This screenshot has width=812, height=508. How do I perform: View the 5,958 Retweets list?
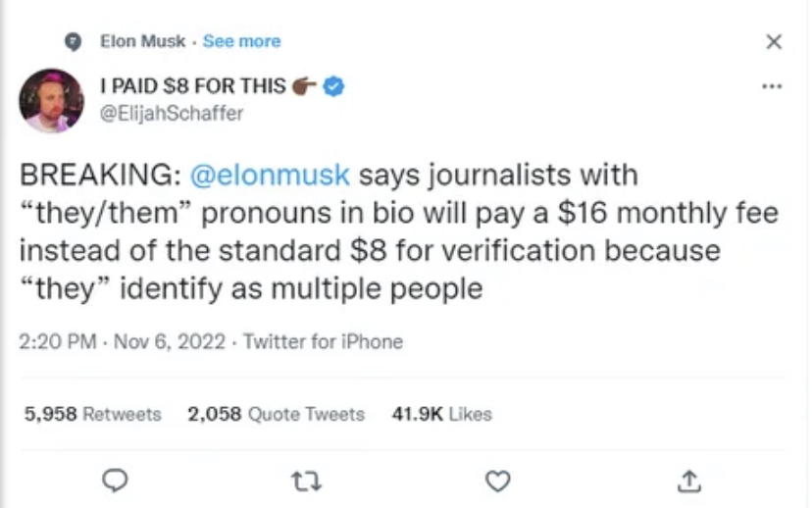click(x=92, y=414)
